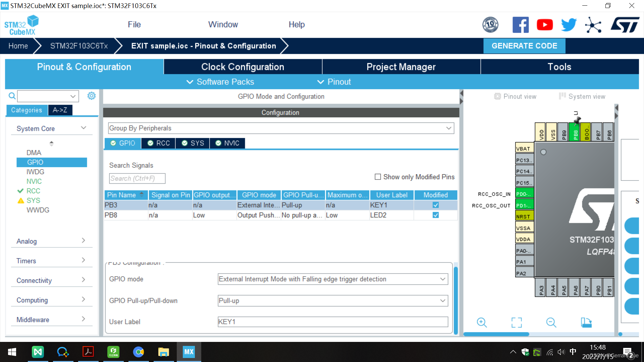Screen dimensions: 644x362
Task: Click the fit-to-screen brackets icon
Action: [517, 322]
